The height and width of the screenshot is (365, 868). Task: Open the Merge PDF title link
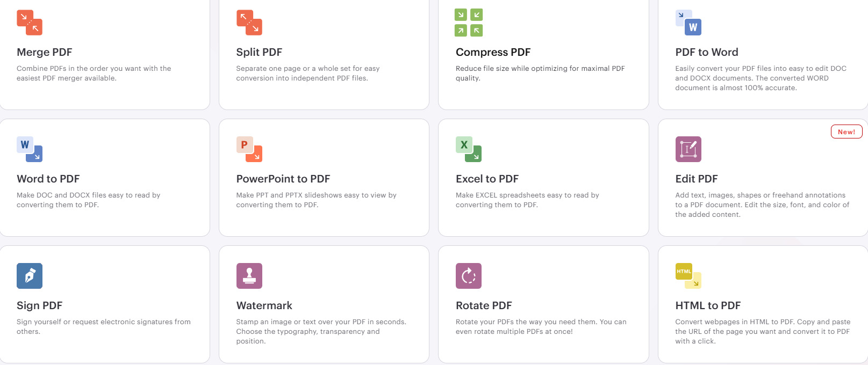(44, 52)
